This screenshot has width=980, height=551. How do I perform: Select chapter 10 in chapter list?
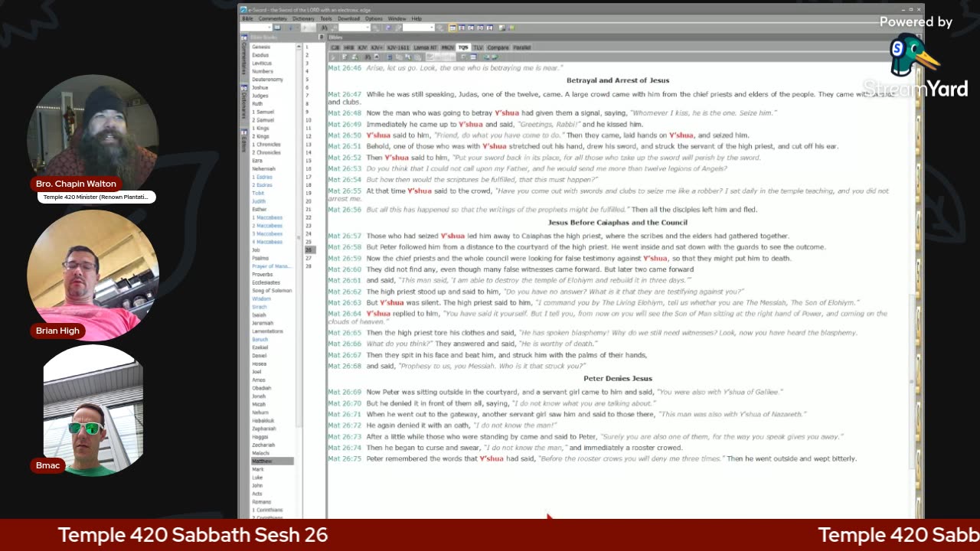point(308,120)
